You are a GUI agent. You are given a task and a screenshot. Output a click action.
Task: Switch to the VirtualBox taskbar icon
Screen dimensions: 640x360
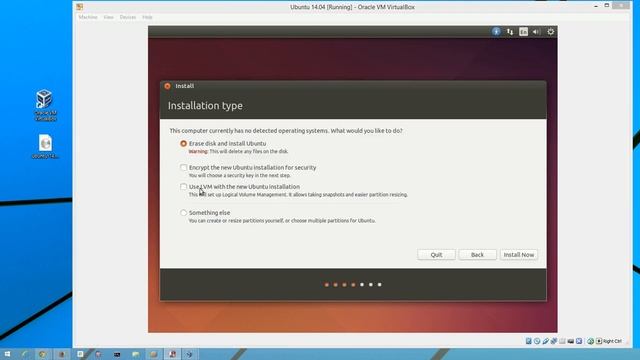[x=189, y=354]
